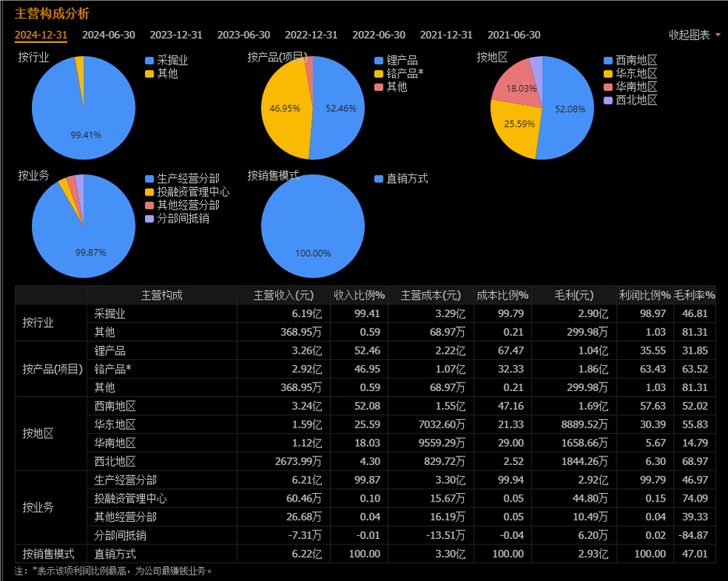Click the 生产经营分部 legend icon
The width and height of the screenshot is (728, 581).
150,179
